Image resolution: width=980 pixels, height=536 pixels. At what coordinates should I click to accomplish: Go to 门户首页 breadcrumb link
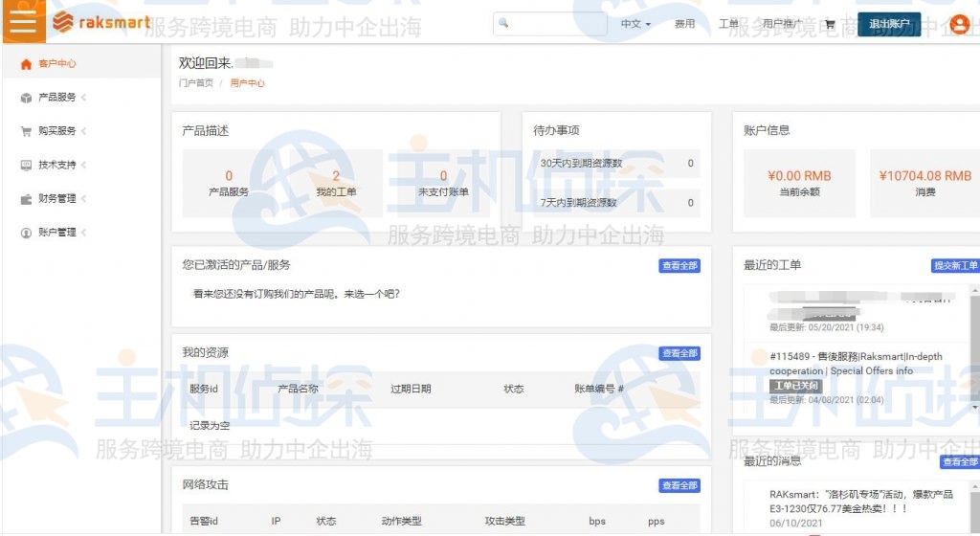[195, 83]
